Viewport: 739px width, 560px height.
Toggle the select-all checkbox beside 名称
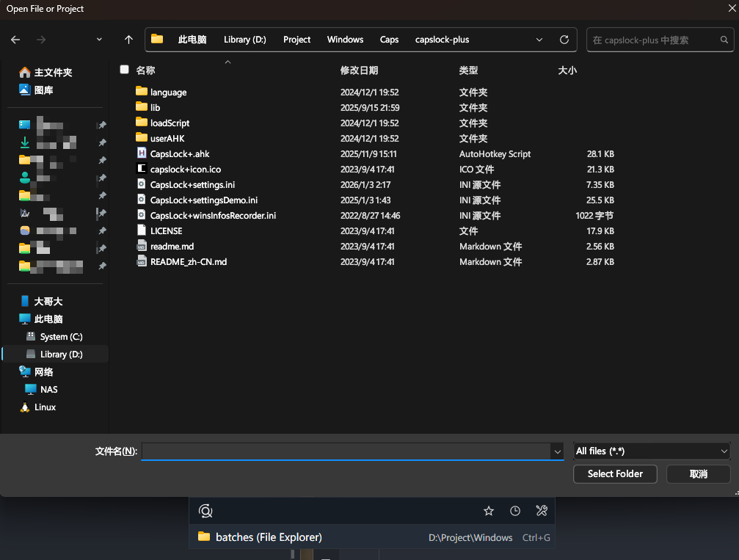click(125, 70)
